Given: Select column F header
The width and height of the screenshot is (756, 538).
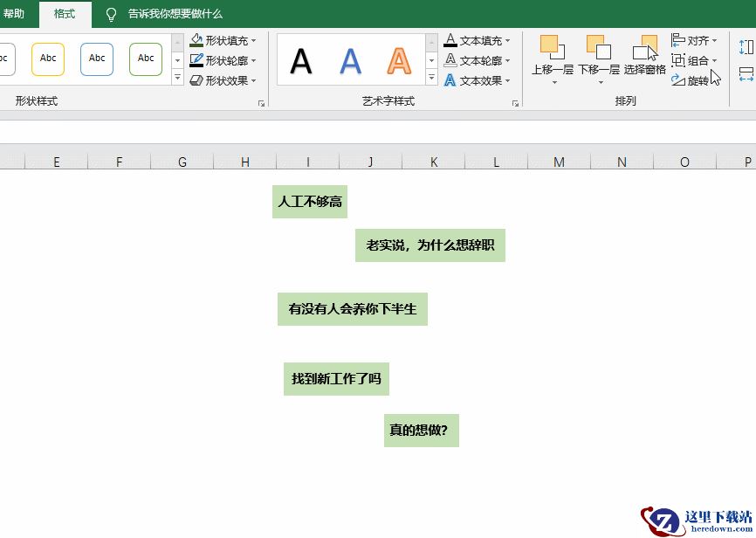Looking at the screenshot, I should (x=119, y=162).
